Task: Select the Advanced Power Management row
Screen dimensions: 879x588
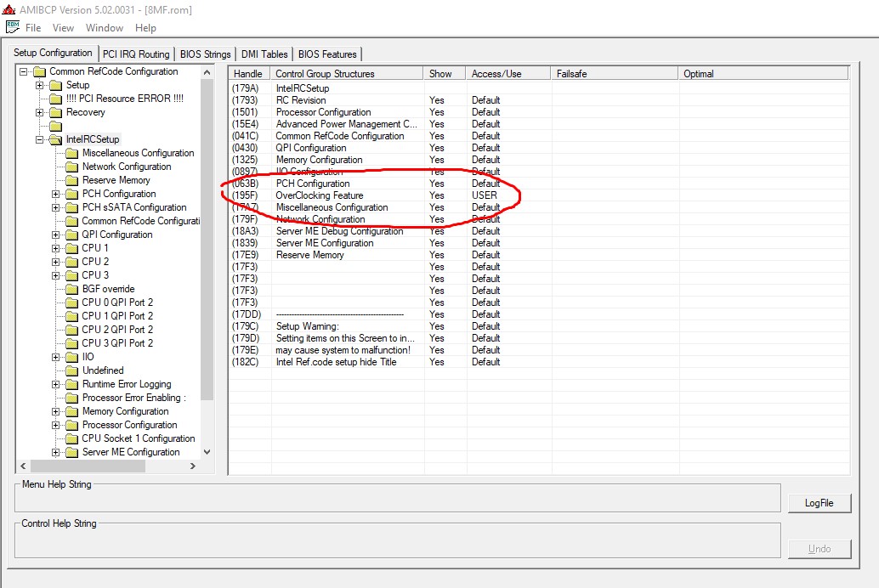Action: (x=538, y=124)
